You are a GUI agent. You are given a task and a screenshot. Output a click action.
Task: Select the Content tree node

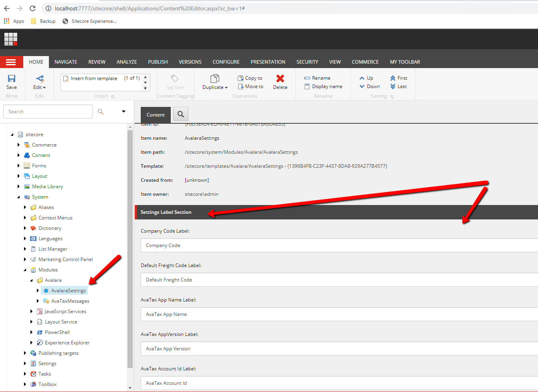(41, 155)
